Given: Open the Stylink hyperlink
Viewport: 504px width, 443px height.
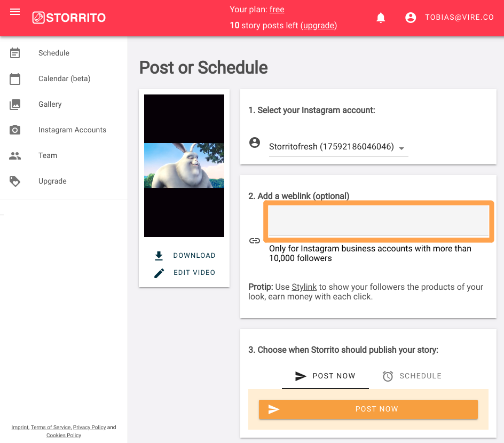Looking at the screenshot, I should pyautogui.click(x=304, y=287).
